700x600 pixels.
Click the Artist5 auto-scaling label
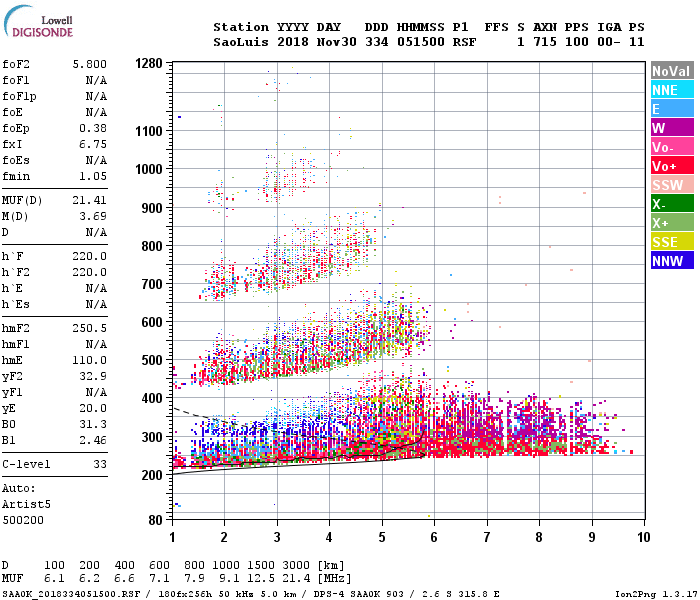point(26,504)
